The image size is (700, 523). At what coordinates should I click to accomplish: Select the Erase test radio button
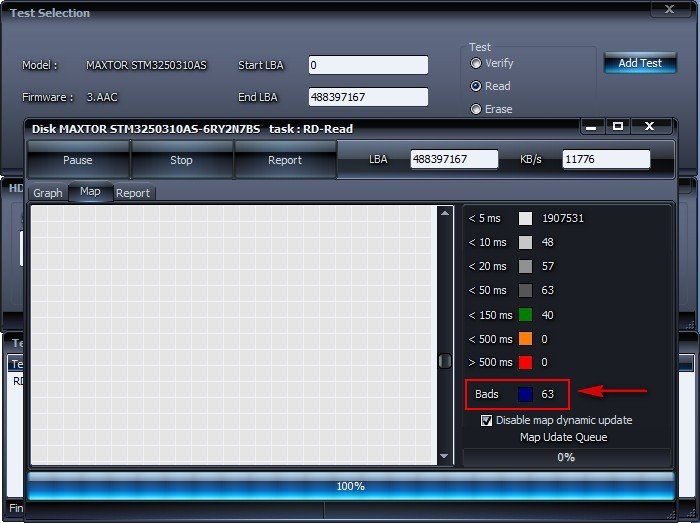tap(476, 110)
